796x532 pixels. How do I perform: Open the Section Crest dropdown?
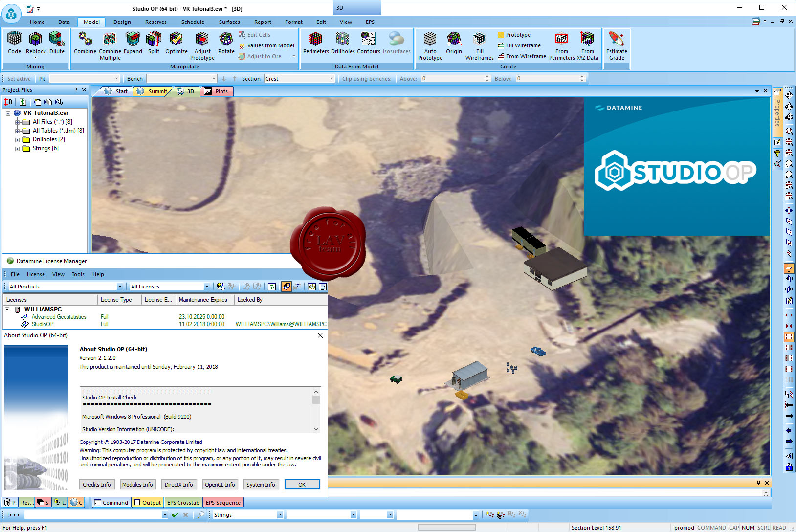[x=332, y=78]
